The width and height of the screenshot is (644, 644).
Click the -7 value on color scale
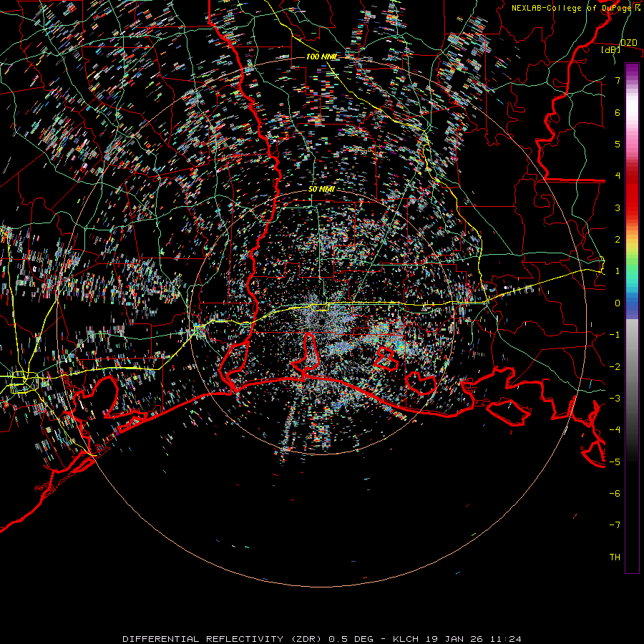click(615, 525)
